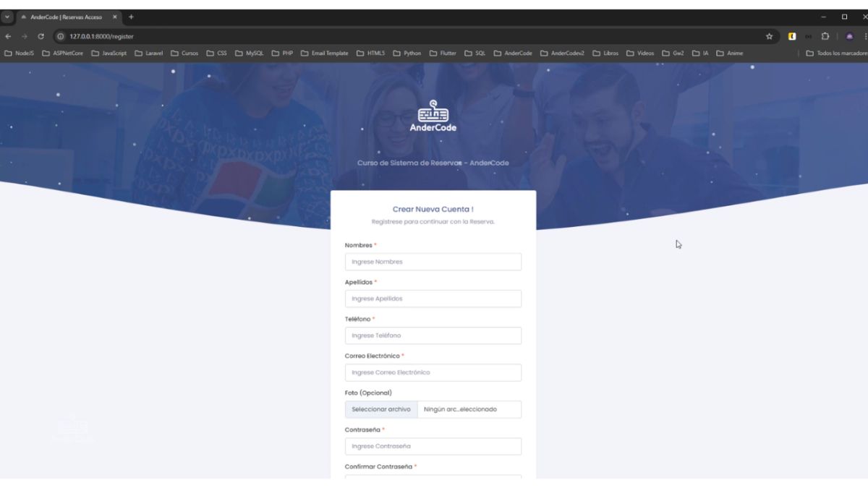Bookmark this page with star icon
Screen dimensions: 868x488
tap(769, 36)
